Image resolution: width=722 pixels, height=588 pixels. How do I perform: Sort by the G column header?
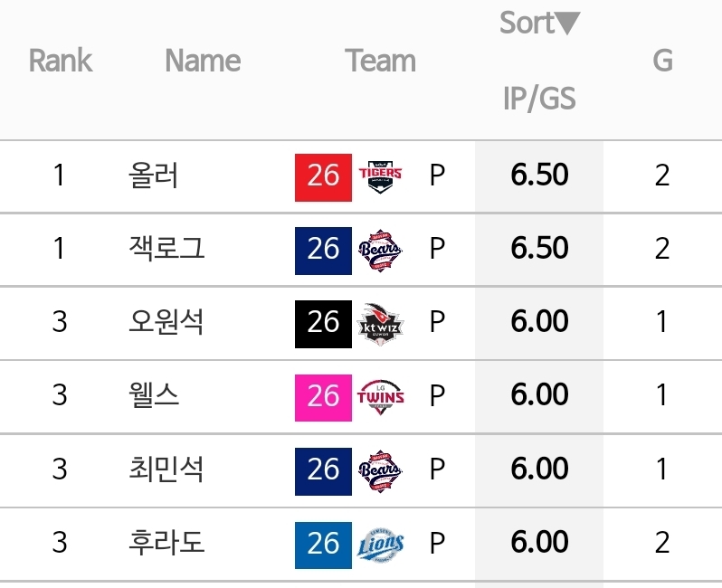[662, 61]
